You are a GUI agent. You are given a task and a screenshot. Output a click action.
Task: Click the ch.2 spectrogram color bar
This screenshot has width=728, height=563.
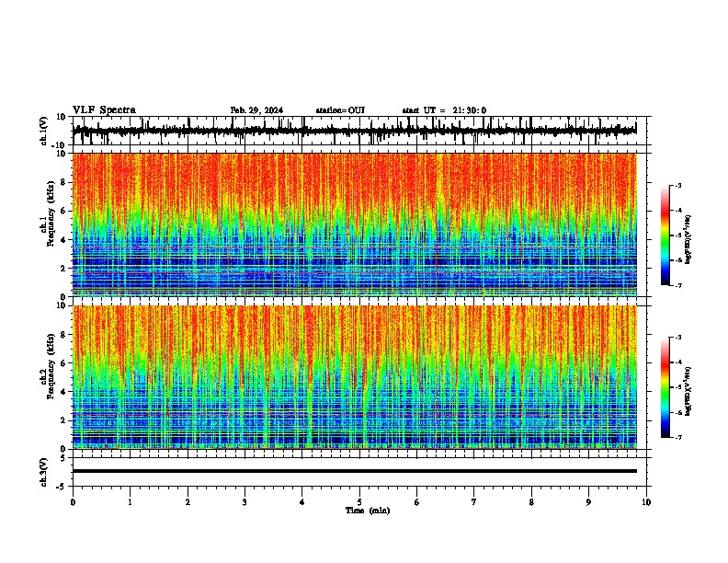[x=665, y=387]
